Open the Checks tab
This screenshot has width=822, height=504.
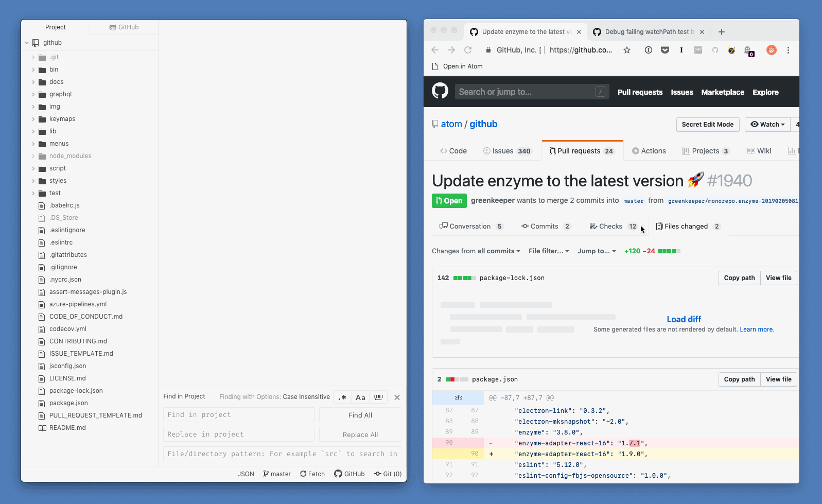(x=613, y=227)
